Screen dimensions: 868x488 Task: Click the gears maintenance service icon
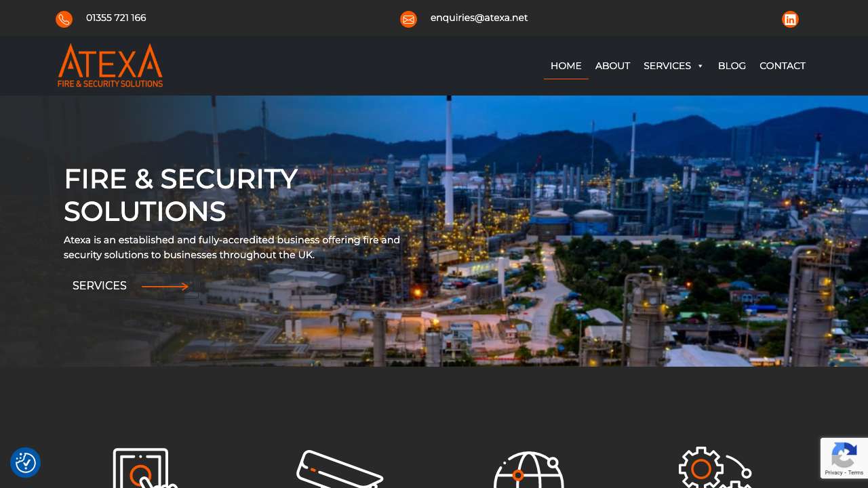(715, 468)
